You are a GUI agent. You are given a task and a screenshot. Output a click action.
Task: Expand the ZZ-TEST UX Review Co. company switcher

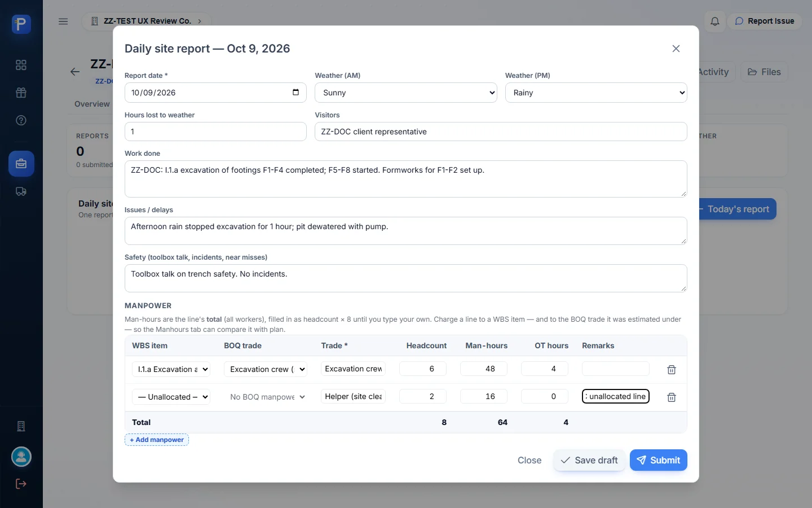pos(147,21)
